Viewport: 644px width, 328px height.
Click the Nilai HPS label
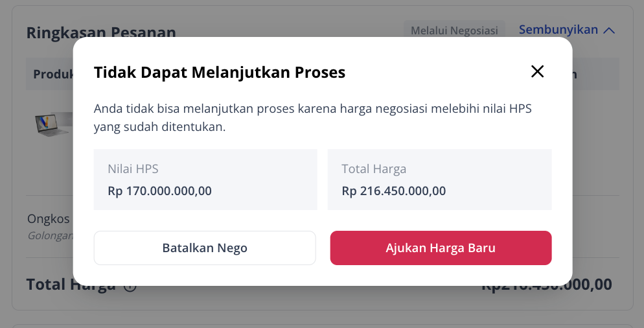(x=133, y=169)
